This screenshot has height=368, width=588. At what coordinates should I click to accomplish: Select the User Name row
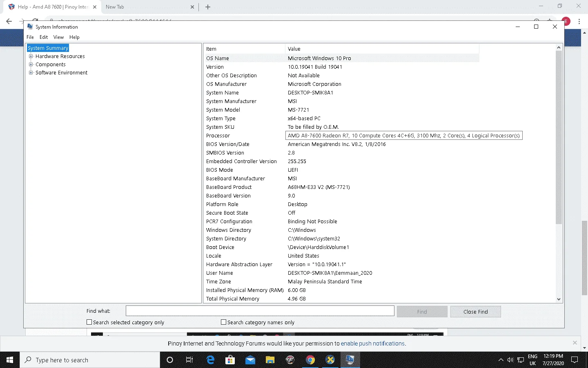pos(341,273)
